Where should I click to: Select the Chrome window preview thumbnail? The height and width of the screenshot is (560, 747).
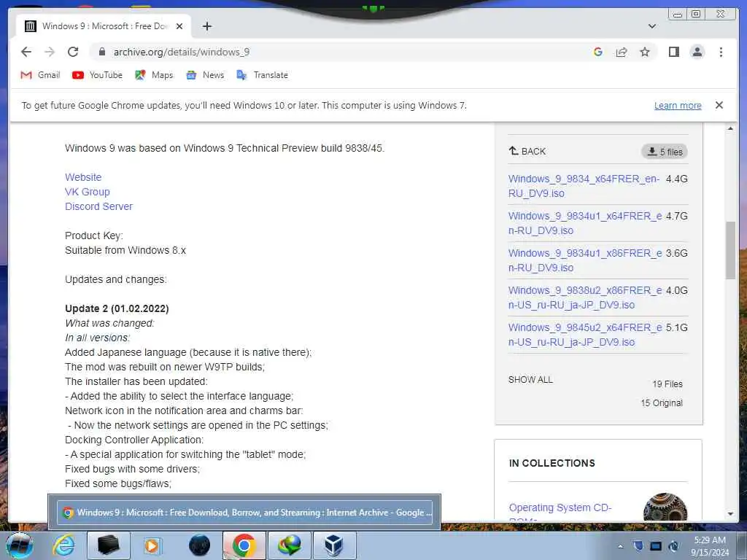pyautogui.click(x=244, y=513)
